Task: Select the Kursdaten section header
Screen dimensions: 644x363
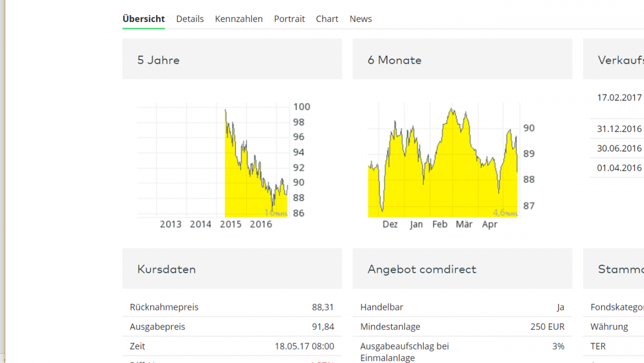Action: click(166, 269)
